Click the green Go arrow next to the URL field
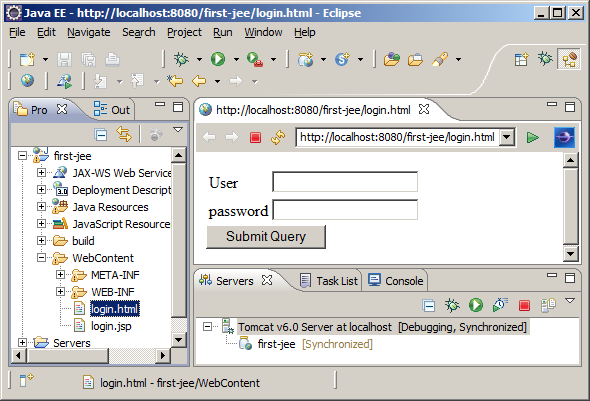The width and height of the screenshot is (590, 401). pos(532,137)
